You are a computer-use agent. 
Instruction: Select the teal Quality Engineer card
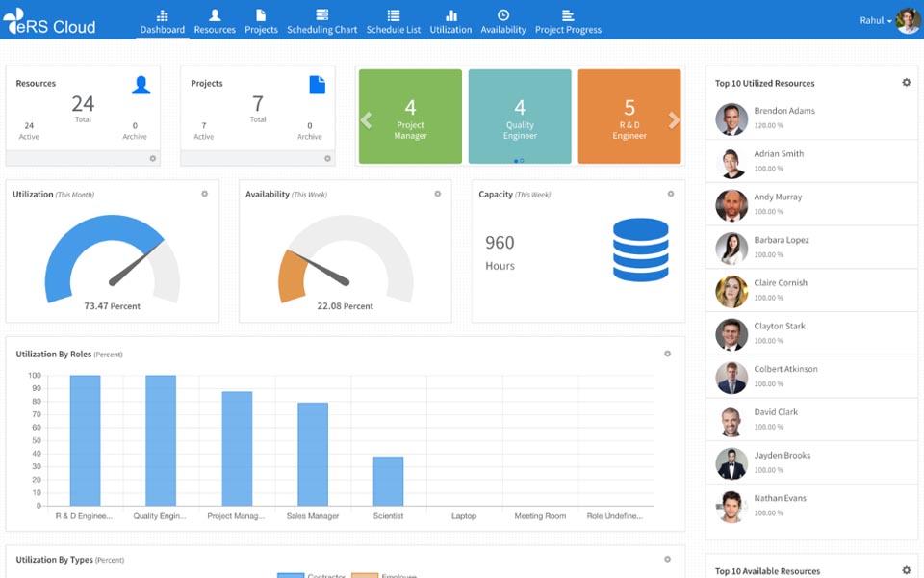(520, 117)
